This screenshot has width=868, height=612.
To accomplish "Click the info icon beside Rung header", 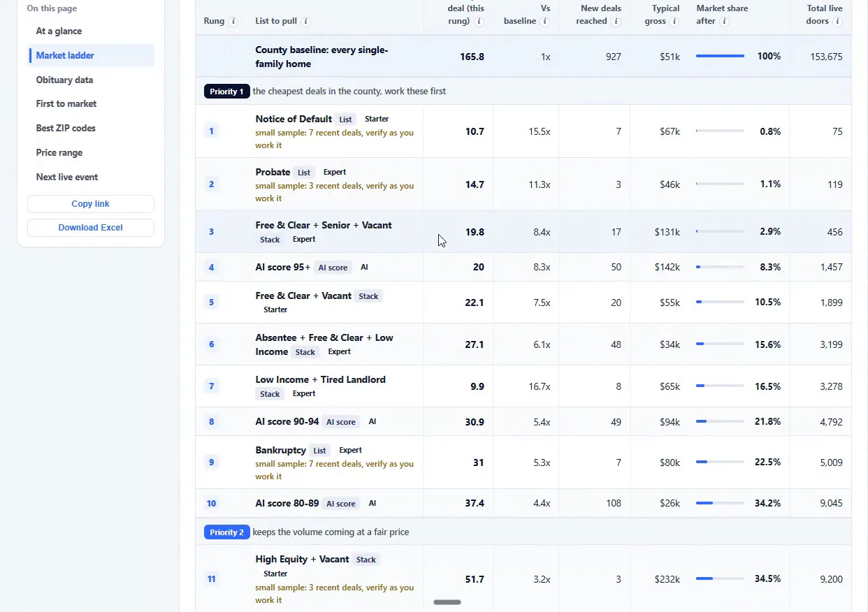I will (233, 21).
